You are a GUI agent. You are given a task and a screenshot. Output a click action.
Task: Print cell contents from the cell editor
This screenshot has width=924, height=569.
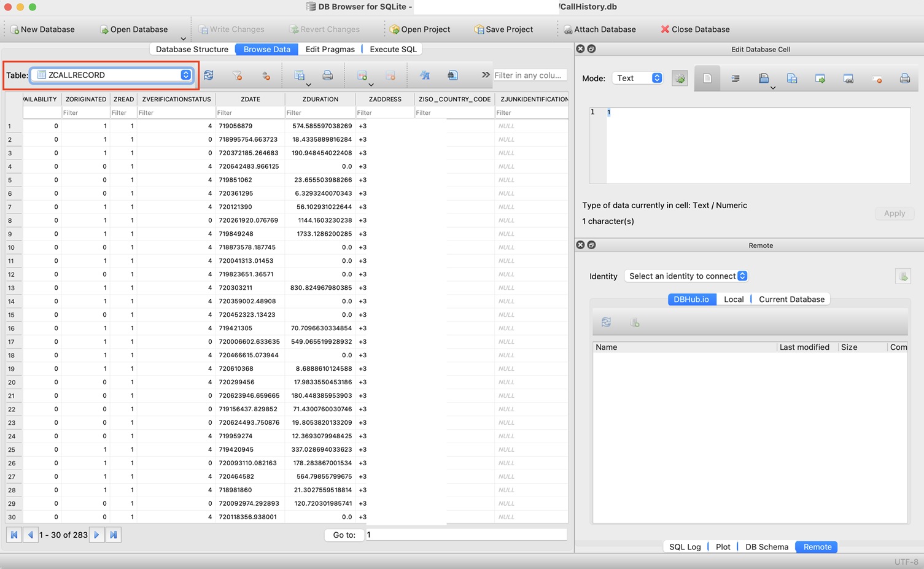(905, 79)
